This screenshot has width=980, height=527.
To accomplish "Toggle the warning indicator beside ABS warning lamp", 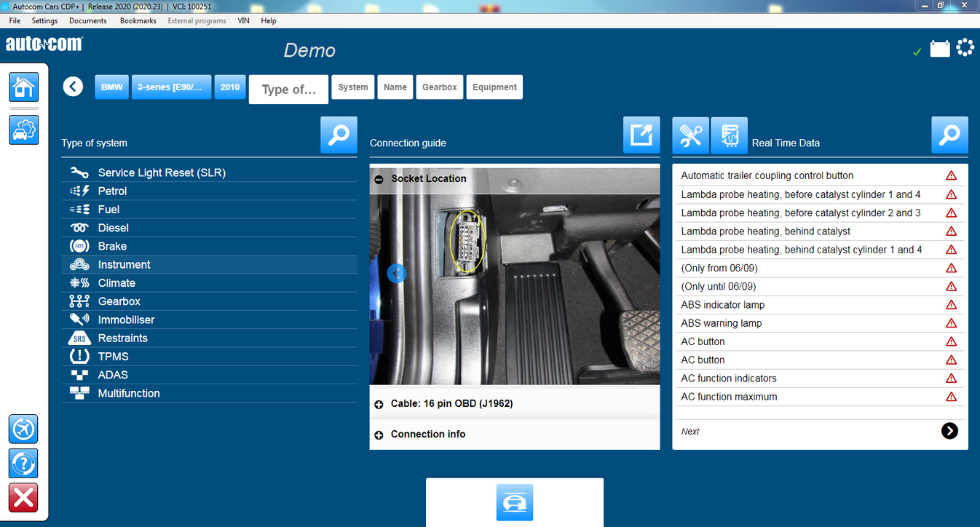I will pyautogui.click(x=952, y=322).
